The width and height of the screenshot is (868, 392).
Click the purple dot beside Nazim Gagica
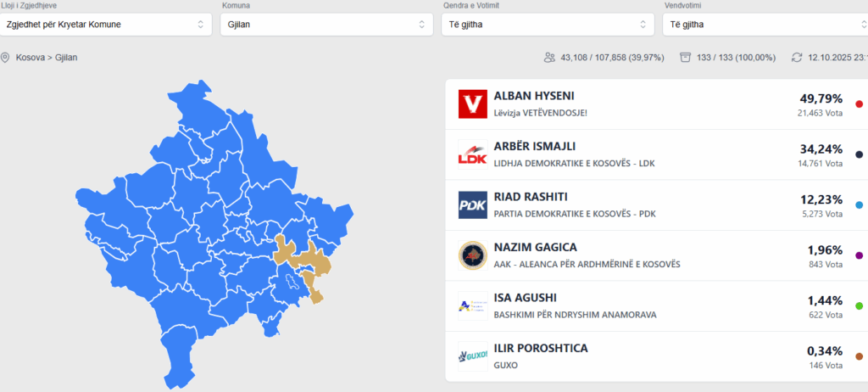click(860, 255)
